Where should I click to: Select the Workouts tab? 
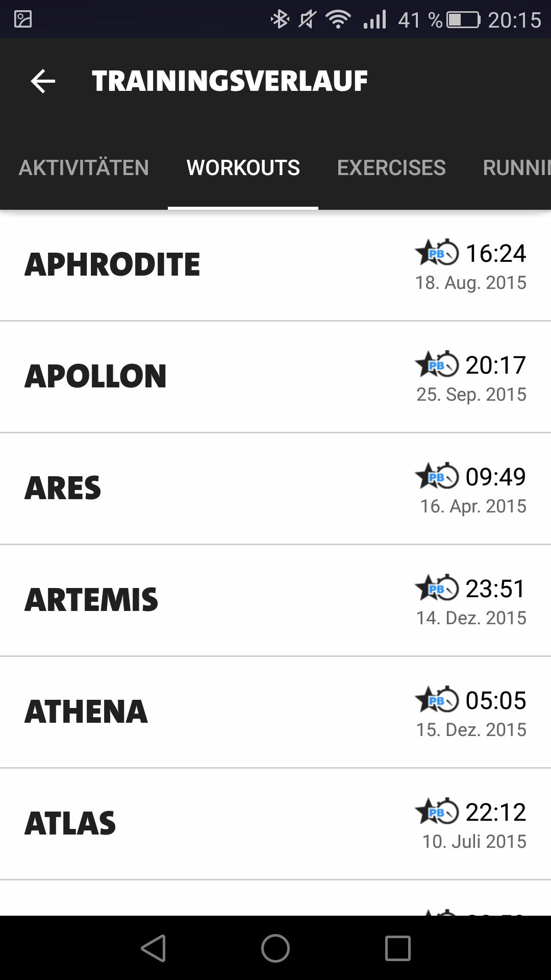tap(243, 168)
